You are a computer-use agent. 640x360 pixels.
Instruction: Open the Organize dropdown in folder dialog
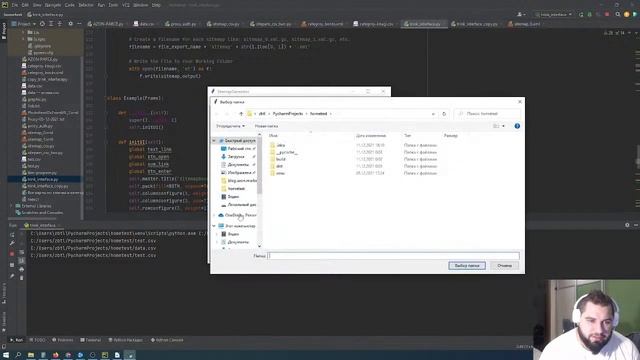coord(231,126)
